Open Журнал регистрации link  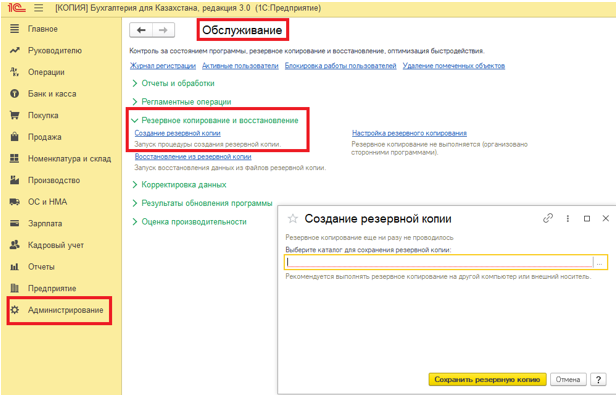pos(163,66)
